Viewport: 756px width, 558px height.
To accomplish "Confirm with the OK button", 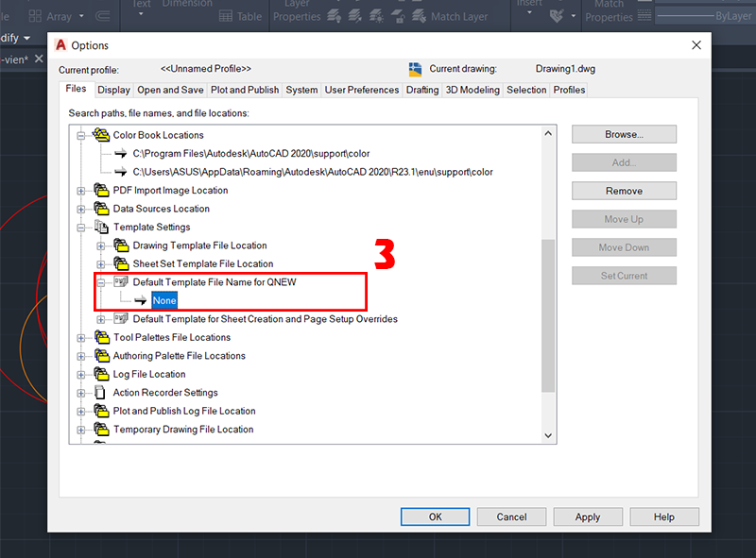I will pyautogui.click(x=435, y=516).
